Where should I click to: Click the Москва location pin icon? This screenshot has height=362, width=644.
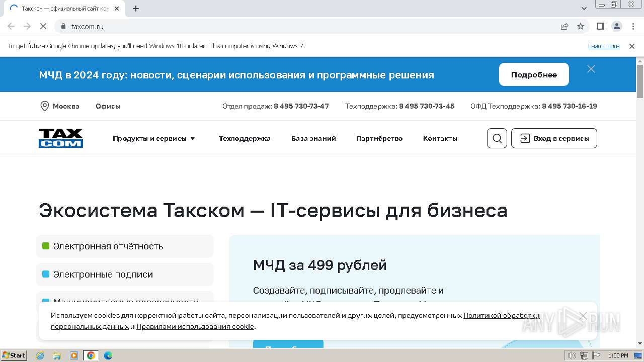point(44,106)
